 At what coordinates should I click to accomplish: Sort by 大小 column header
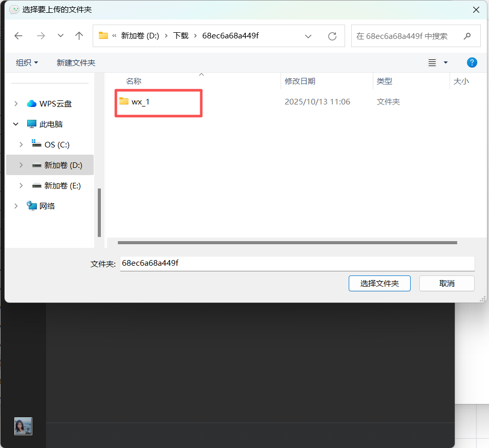coord(461,81)
